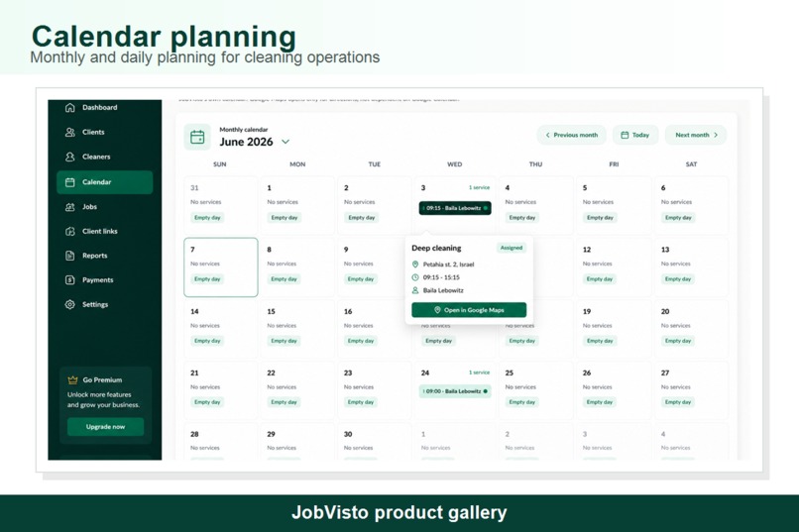Viewport: 799px width, 532px height.
Task: Select the June 15 day cell
Action: (297, 329)
